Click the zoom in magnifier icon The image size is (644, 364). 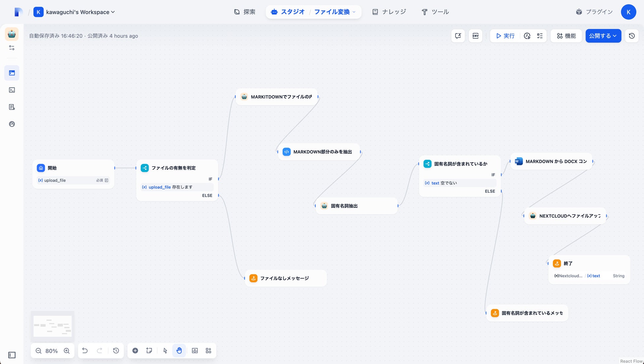(67, 351)
